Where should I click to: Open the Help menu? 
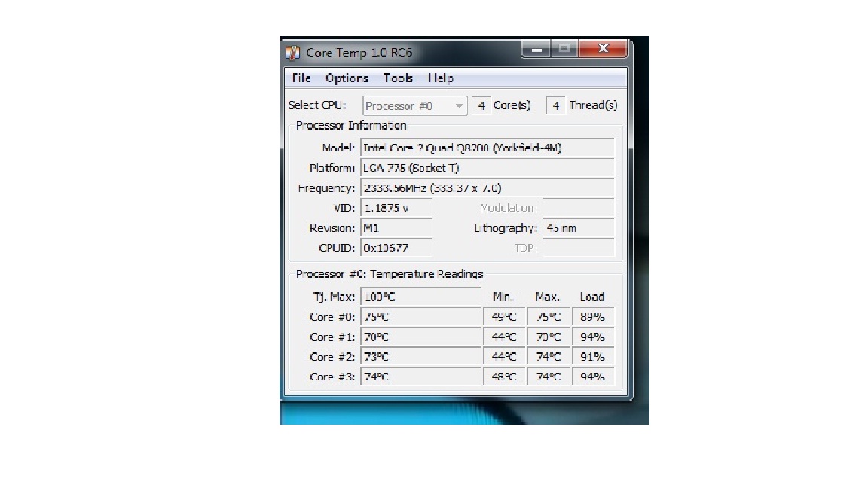click(x=441, y=78)
